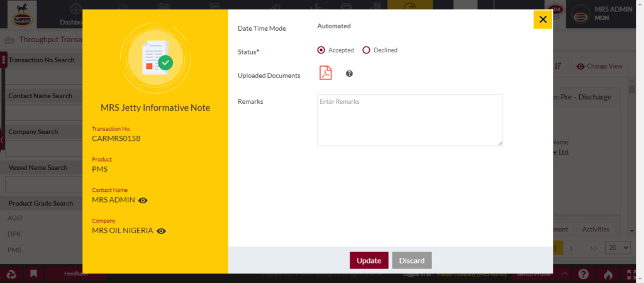This screenshot has width=644, height=283.
Task: Focus the Remarks text area
Action: pos(410,120)
